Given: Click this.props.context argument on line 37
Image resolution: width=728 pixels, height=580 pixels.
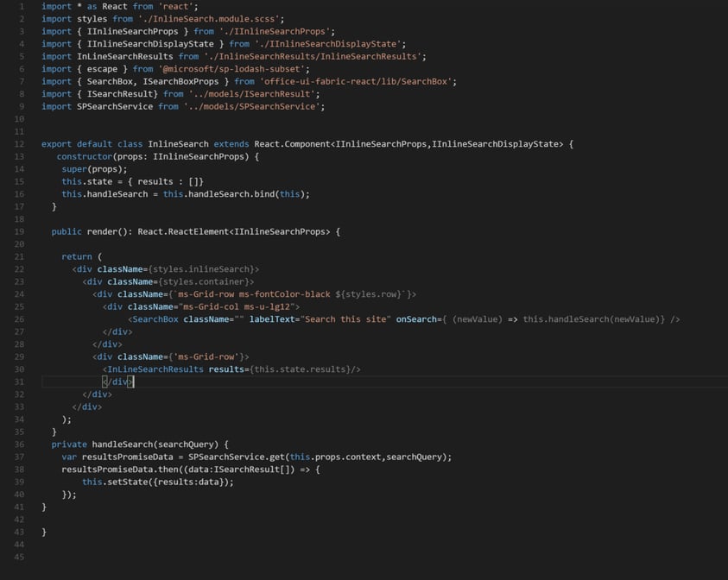Looking at the screenshot, I should coord(335,457).
